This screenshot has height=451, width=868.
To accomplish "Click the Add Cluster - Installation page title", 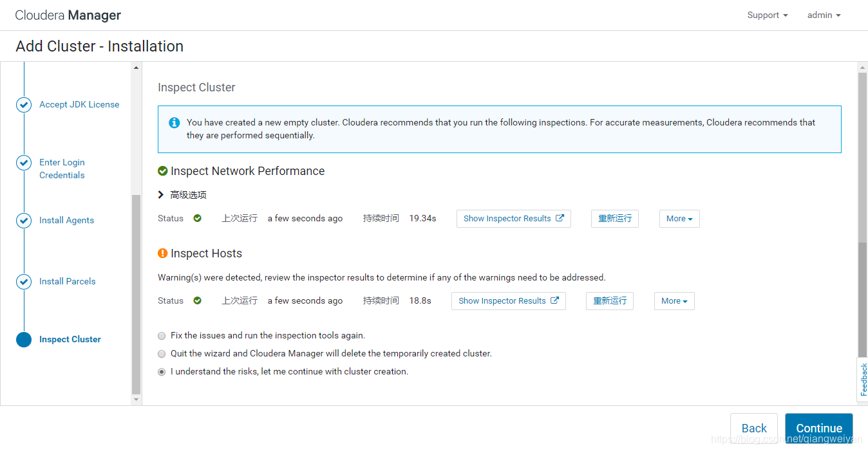I will [100, 46].
